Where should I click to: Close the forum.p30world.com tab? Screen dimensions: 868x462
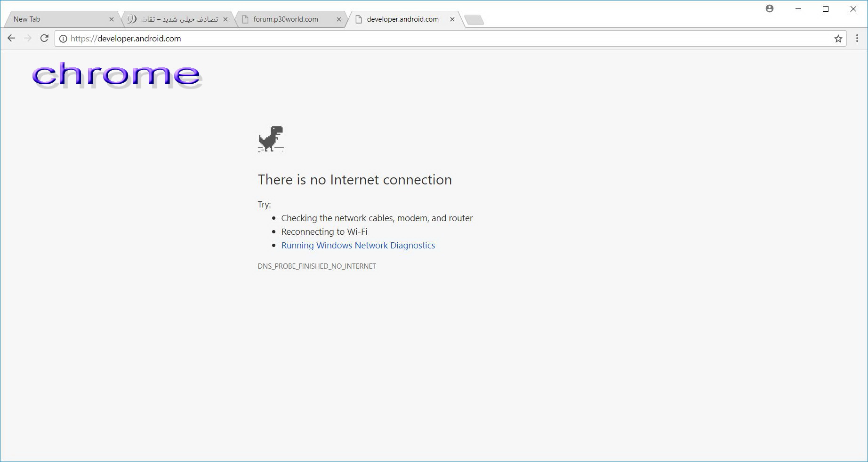tap(339, 19)
